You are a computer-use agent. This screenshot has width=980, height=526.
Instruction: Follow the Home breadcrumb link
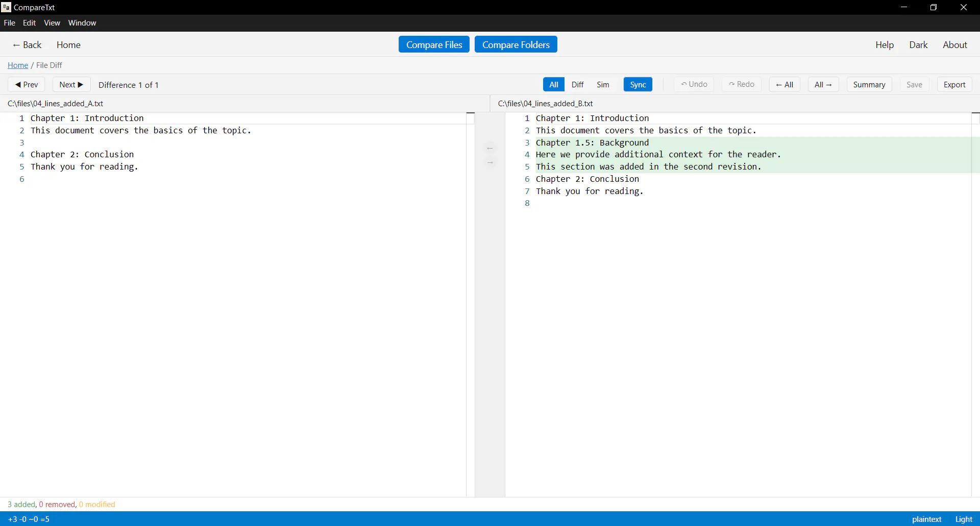(18, 65)
